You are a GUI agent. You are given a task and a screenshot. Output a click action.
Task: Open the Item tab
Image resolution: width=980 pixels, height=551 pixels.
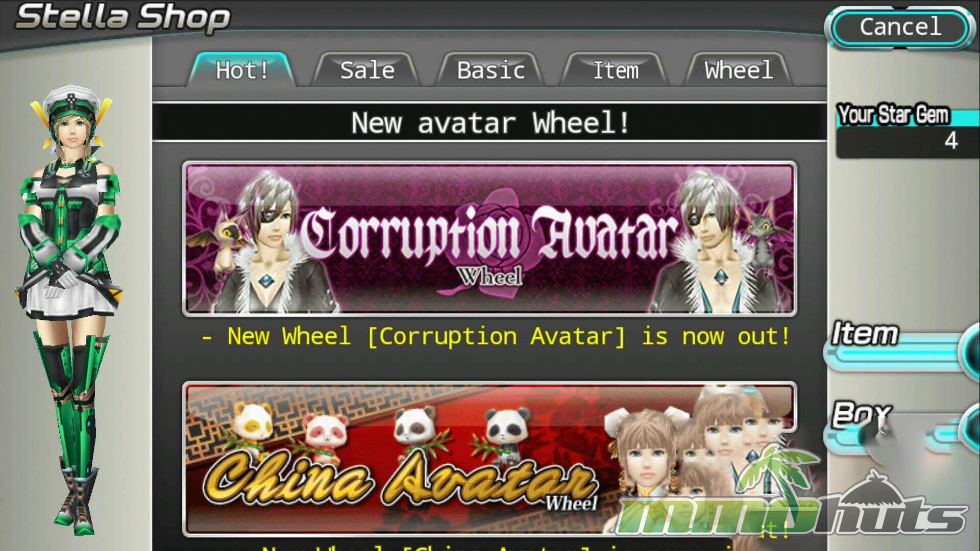point(615,70)
